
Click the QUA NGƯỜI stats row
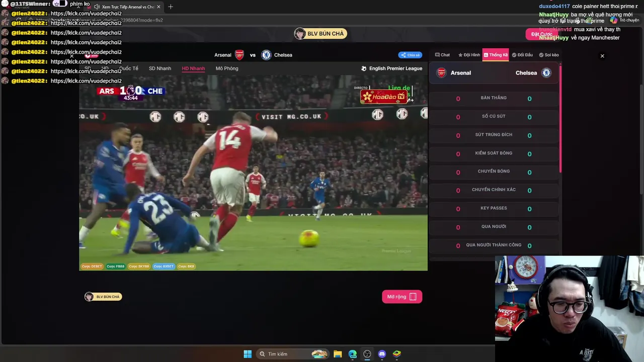(494, 227)
